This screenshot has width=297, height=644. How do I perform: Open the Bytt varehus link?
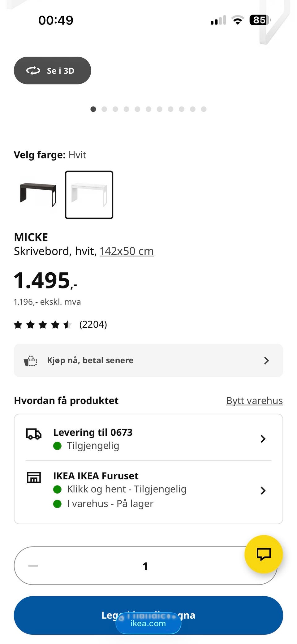tap(254, 401)
